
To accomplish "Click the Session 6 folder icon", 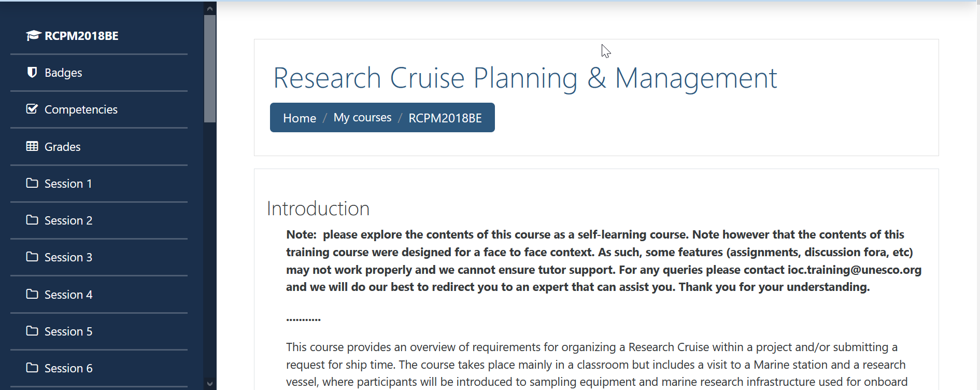I will [32, 368].
